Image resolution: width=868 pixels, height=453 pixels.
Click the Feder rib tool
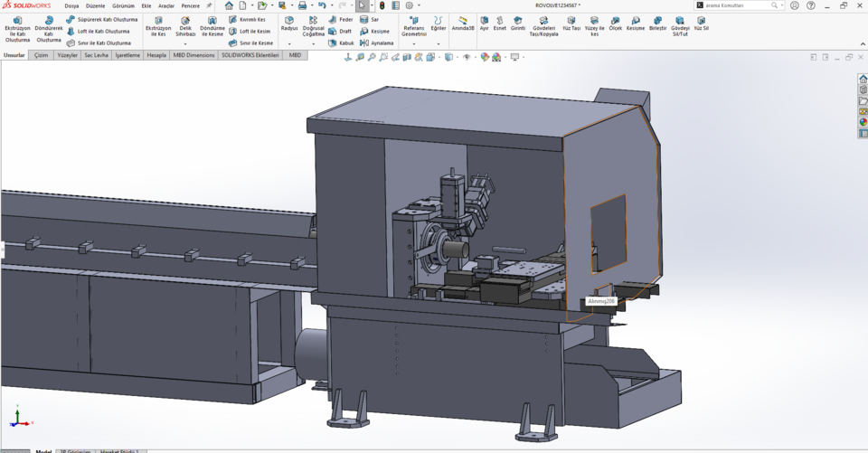point(341,19)
